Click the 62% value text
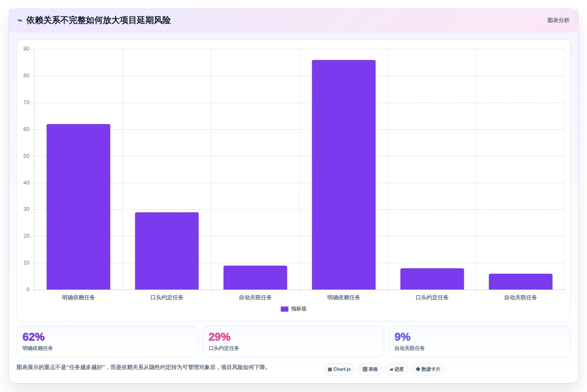The height and width of the screenshot is (392, 587). tap(34, 337)
